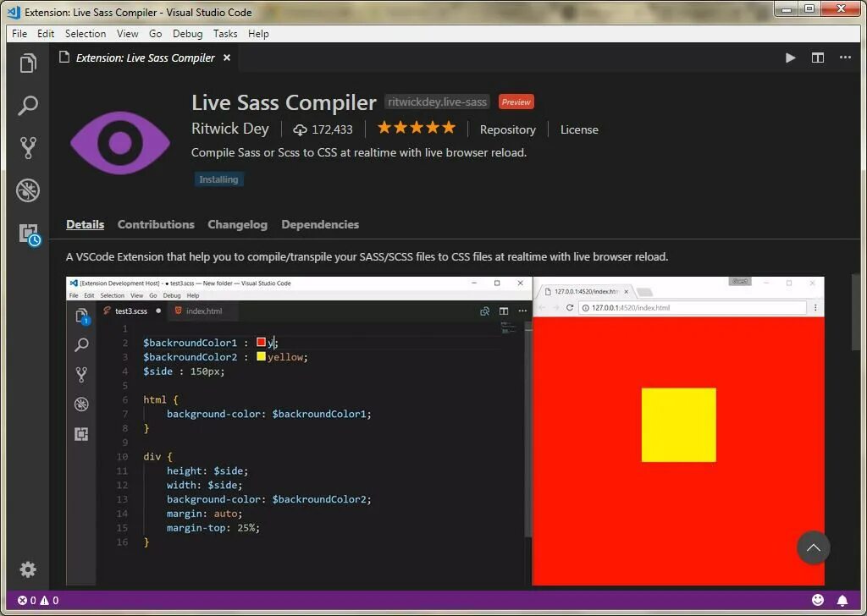Click the 172,433 install count

point(332,129)
